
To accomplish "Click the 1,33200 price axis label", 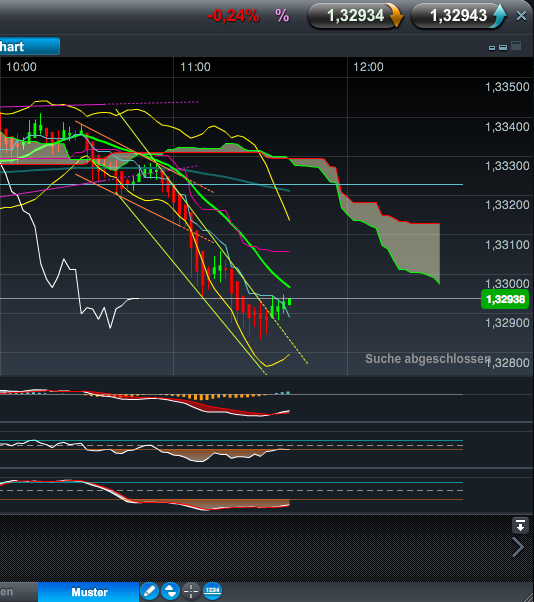I will pos(507,205).
